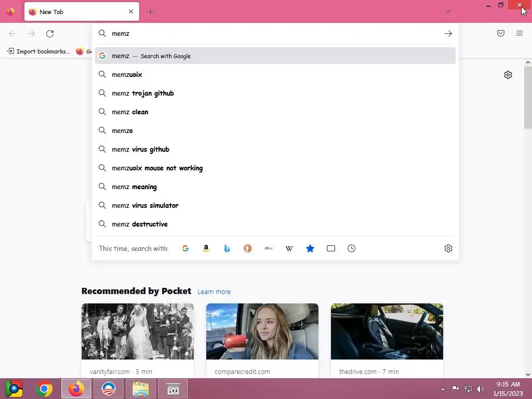Image resolution: width=532 pixels, height=399 pixels.
Task: Open the Action Center flag tray icon
Action: click(x=455, y=389)
